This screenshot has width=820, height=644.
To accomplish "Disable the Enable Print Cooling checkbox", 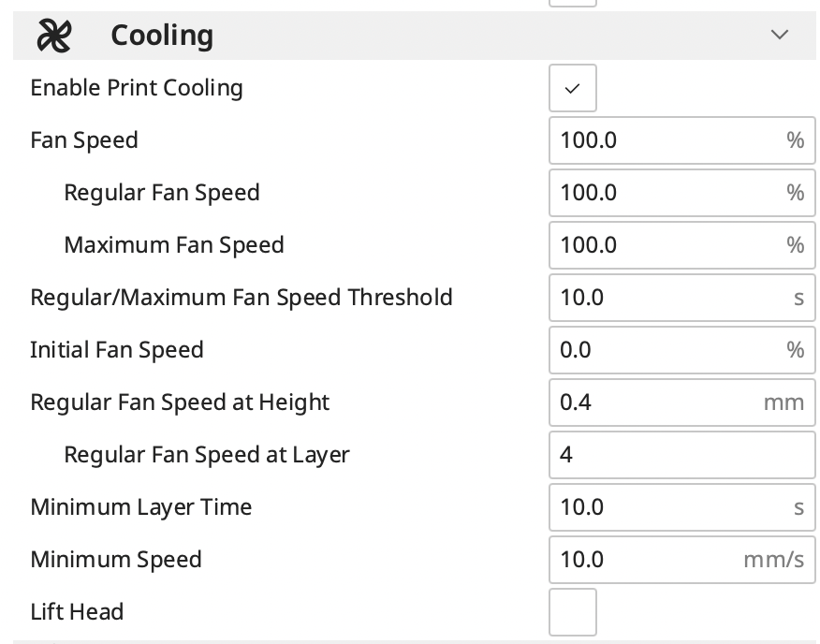I will click(x=573, y=88).
